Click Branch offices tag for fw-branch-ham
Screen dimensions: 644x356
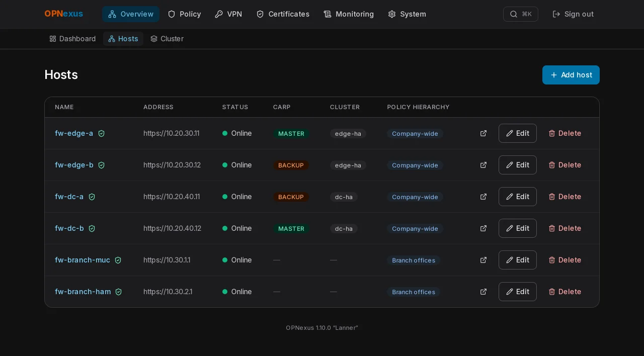(x=414, y=292)
